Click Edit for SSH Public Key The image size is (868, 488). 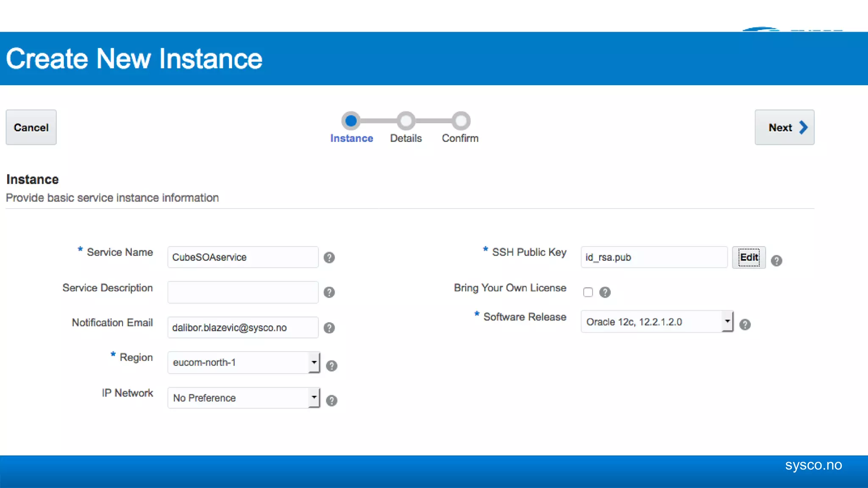(748, 258)
